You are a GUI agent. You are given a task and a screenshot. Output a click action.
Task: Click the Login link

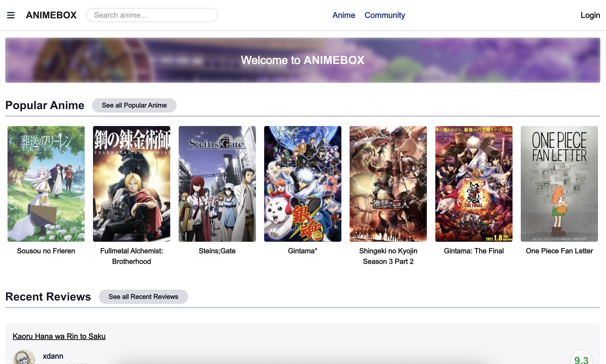click(x=590, y=15)
